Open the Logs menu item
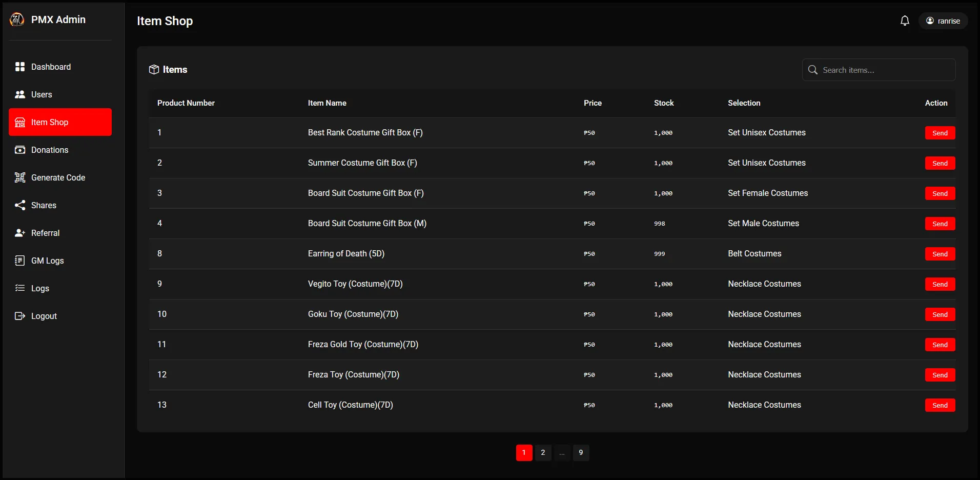 (40, 288)
